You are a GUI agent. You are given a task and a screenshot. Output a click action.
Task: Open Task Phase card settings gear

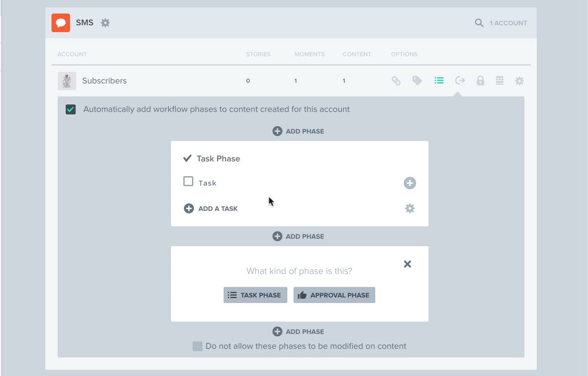click(x=410, y=209)
